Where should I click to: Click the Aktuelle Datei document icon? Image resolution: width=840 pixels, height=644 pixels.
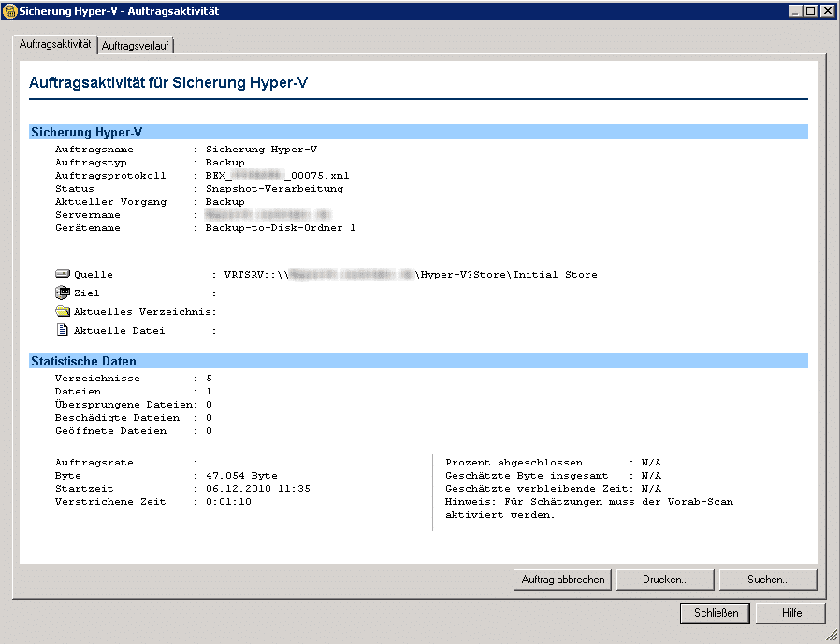(63, 330)
